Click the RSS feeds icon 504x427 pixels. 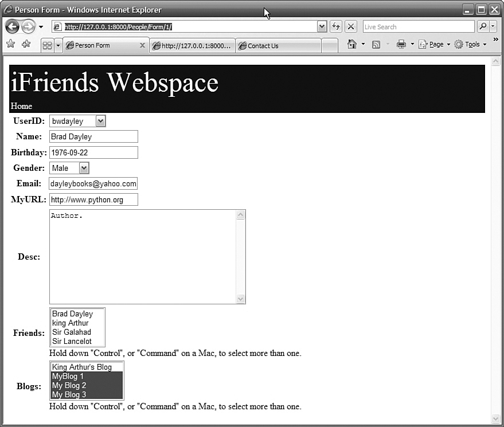click(376, 44)
